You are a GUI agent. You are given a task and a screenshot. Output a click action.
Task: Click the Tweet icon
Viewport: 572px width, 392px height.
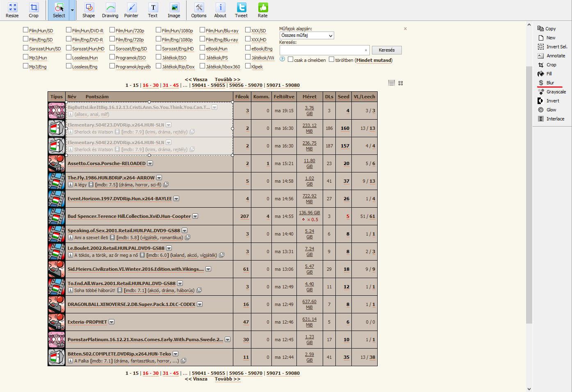[x=242, y=10]
